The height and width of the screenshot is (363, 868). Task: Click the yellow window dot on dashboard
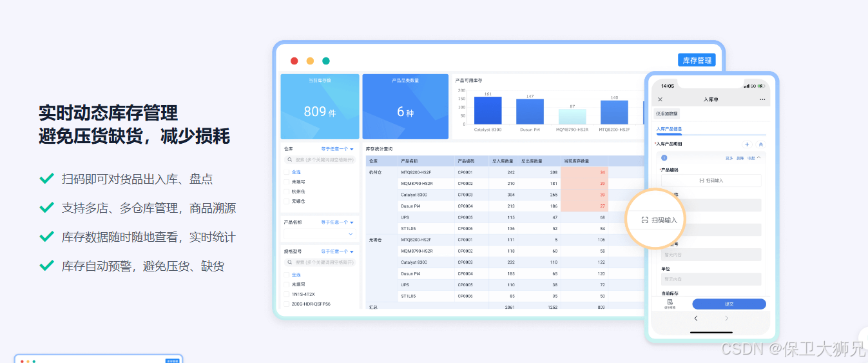(310, 61)
